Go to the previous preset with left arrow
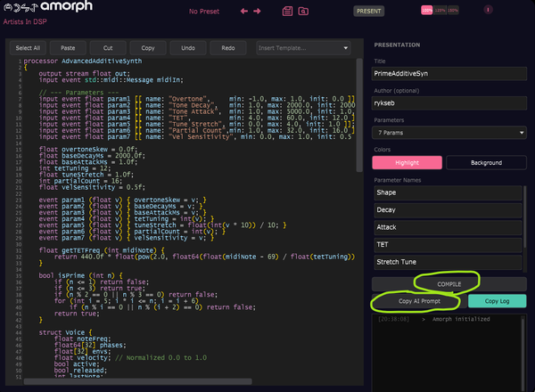The image size is (535, 392). tap(244, 12)
